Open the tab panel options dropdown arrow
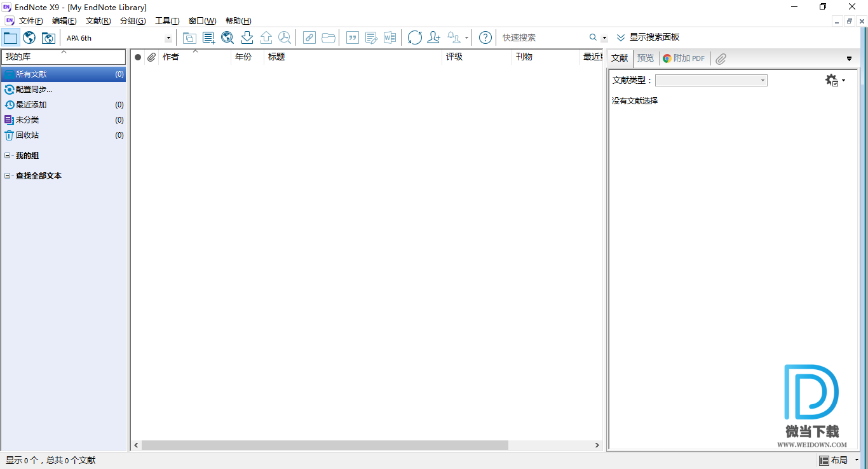 click(x=850, y=58)
